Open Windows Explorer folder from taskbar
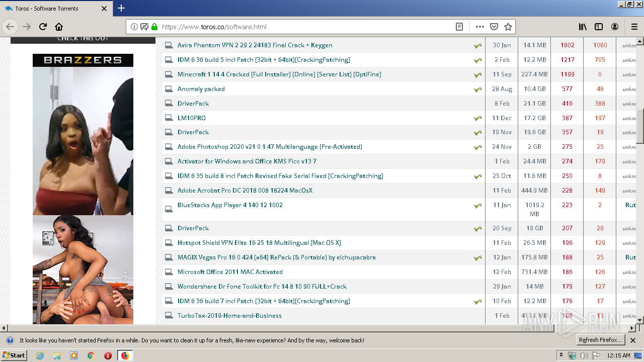 click(57, 355)
